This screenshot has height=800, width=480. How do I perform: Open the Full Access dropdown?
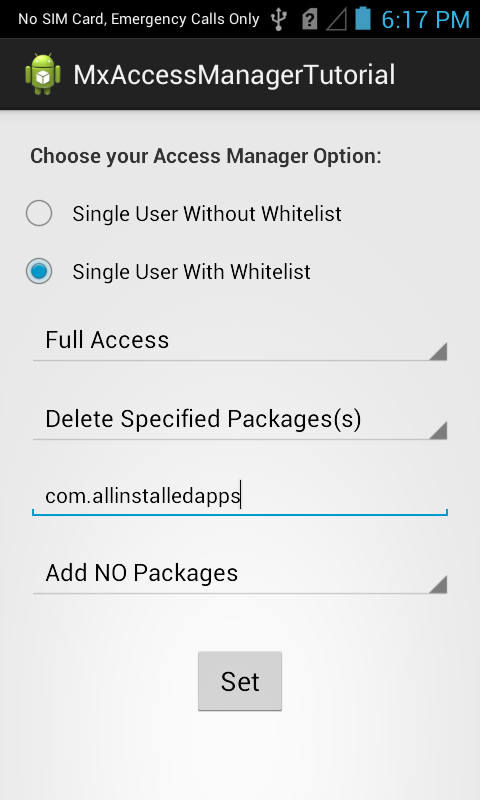pos(240,341)
